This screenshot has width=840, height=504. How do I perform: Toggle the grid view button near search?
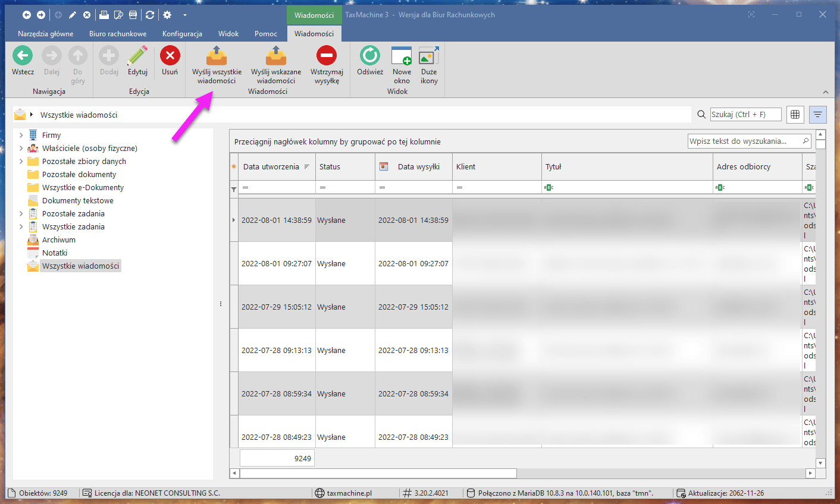click(x=795, y=115)
